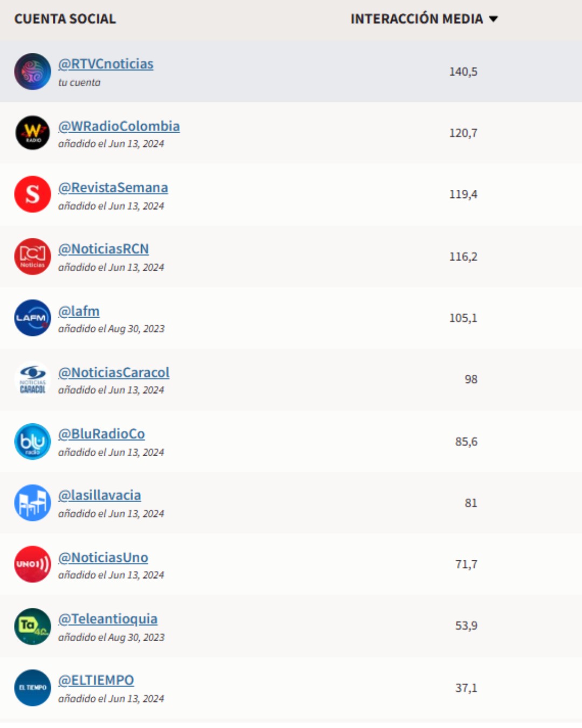
Task: Click the Teleantioquia logo avatar
Action: pyautogui.click(x=32, y=626)
